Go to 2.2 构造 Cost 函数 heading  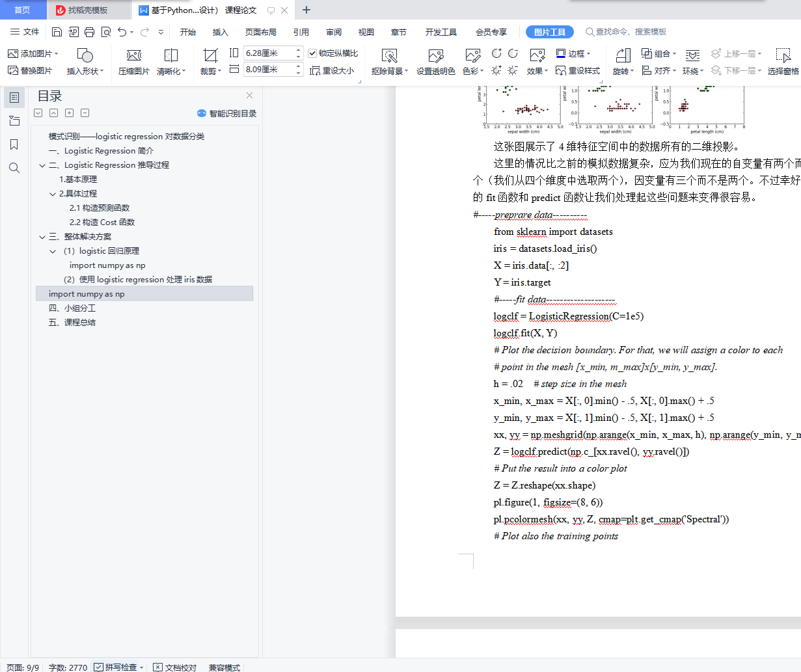[102, 222]
